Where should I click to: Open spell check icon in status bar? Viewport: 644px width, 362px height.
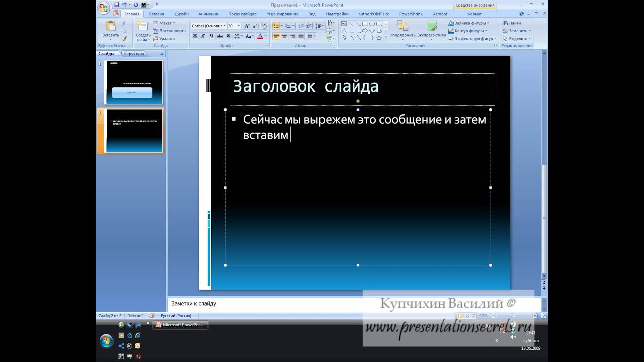point(152,316)
